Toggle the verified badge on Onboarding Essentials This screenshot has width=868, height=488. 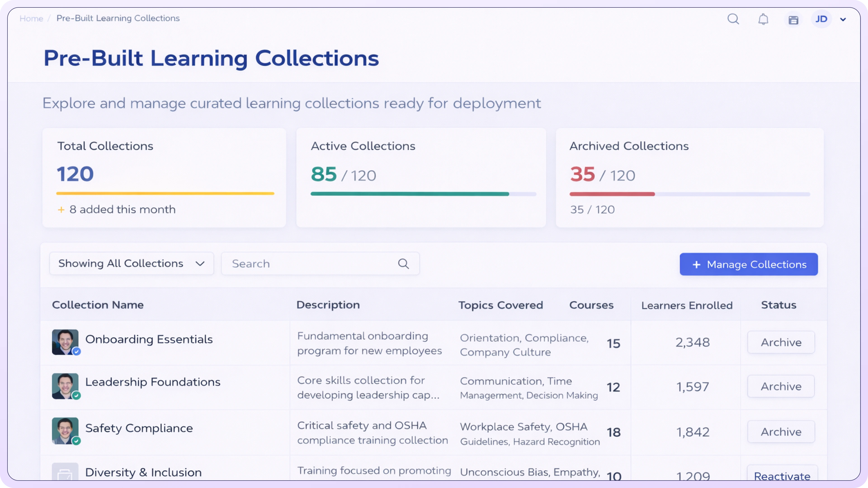[x=76, y=351]
